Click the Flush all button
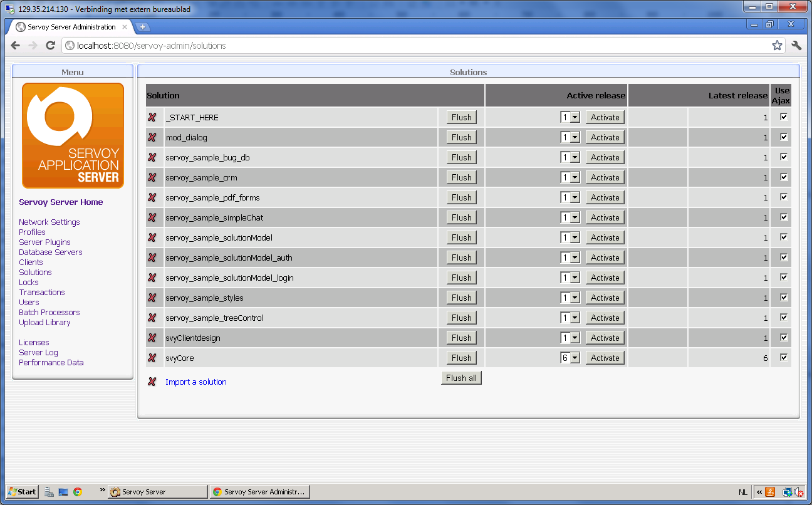This screenshot has height=505, width=812. [462, 378]
